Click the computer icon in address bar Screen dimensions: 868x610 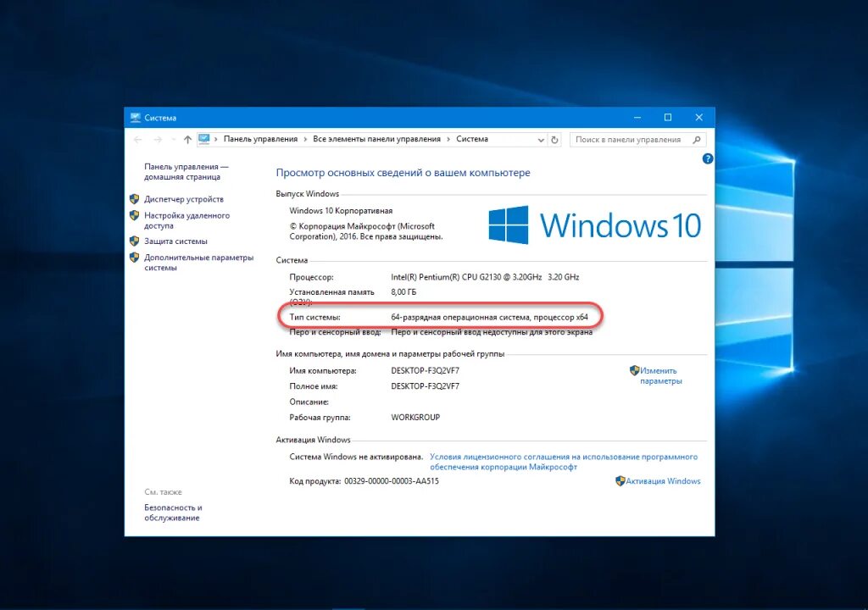click(x=203, y=139)
